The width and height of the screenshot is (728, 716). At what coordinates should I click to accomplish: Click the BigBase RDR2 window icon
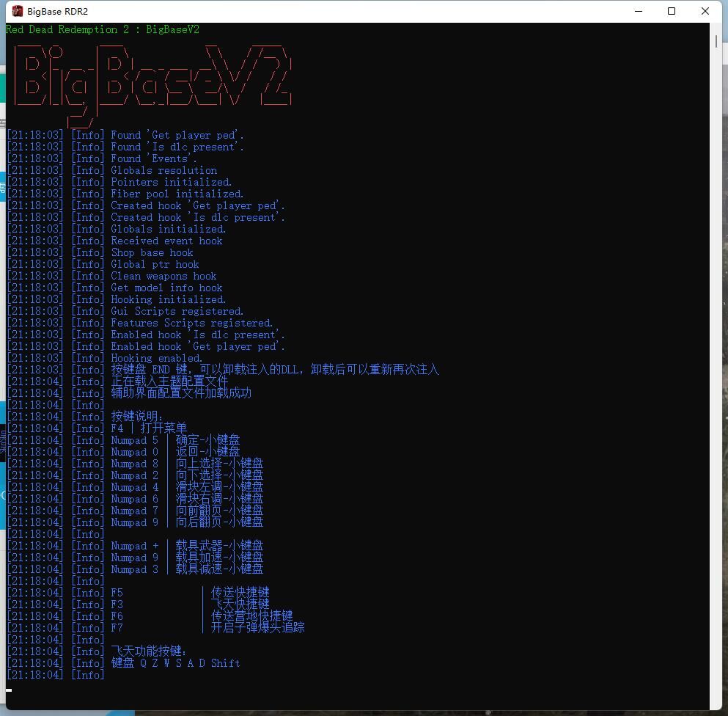(x=17, y=11)
